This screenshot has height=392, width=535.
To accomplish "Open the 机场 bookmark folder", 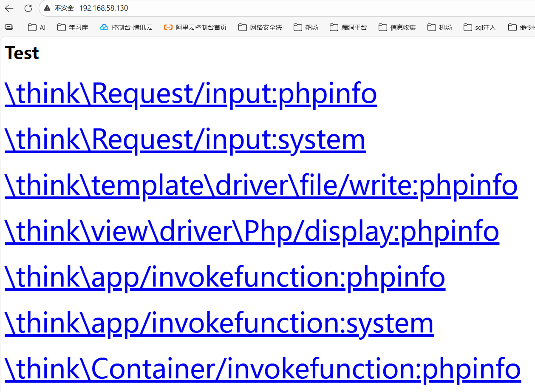I will click(x=440, y=27).
